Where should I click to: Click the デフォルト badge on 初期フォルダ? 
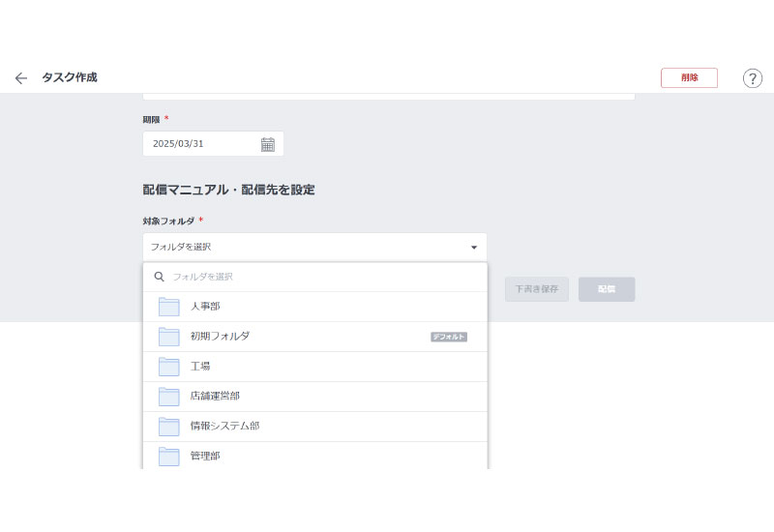click(x=449, y=337)
